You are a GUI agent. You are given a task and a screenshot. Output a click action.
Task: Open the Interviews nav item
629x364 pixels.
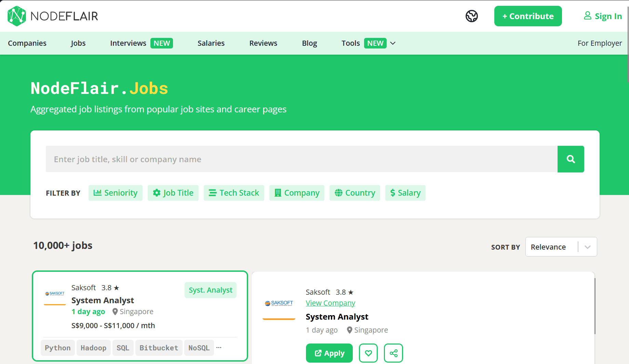128,43
